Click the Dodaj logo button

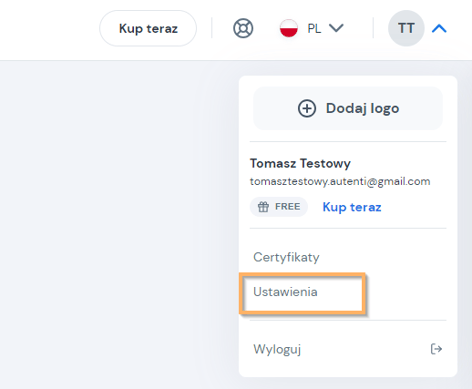348,108
